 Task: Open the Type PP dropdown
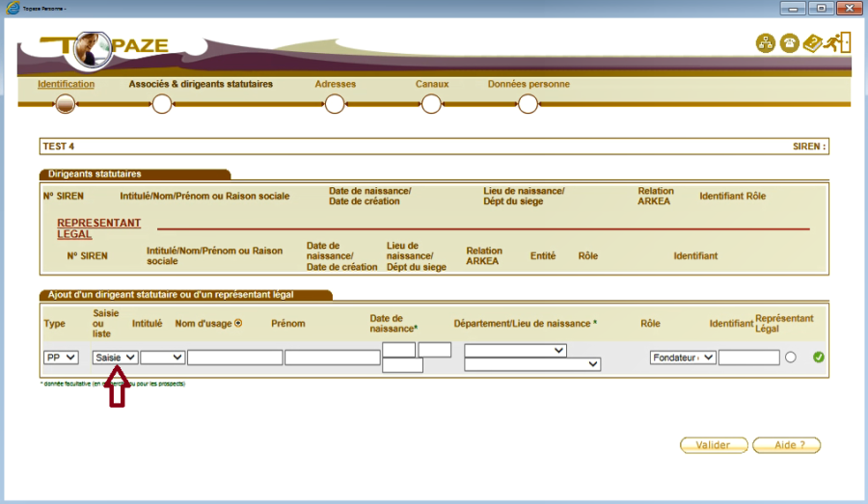click(x=61, y=358)
